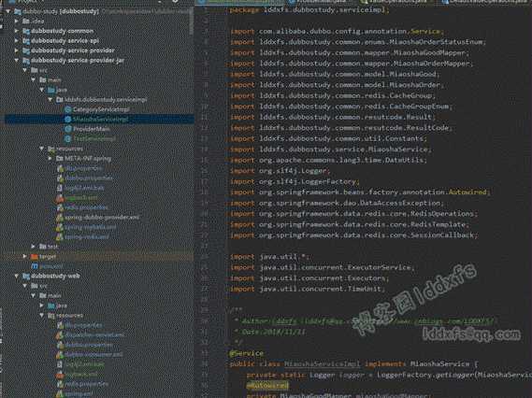Click the highlighted @Autowired annotation
The width and height of the screenshot is (532, 398).
(267, 386)
